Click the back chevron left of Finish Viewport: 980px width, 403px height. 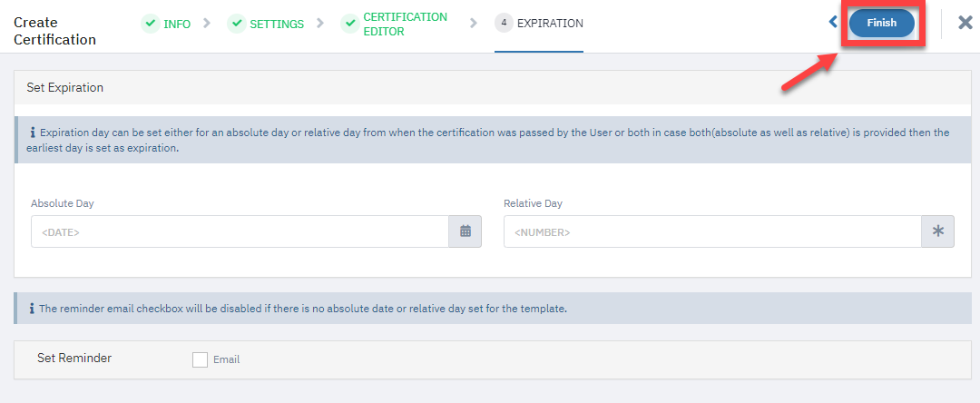click(832, 23)
